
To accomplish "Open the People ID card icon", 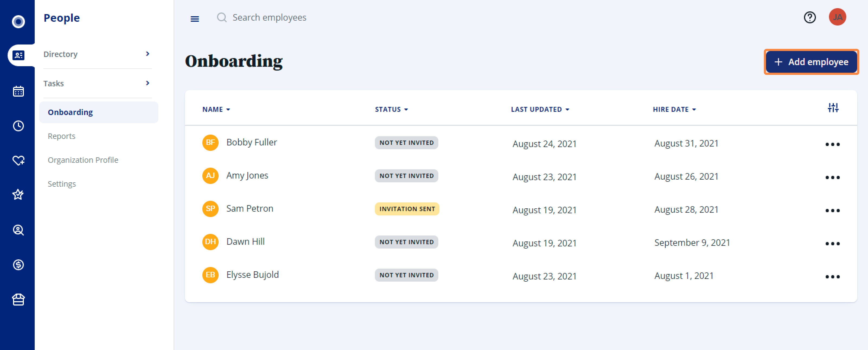I will [18, 55].
